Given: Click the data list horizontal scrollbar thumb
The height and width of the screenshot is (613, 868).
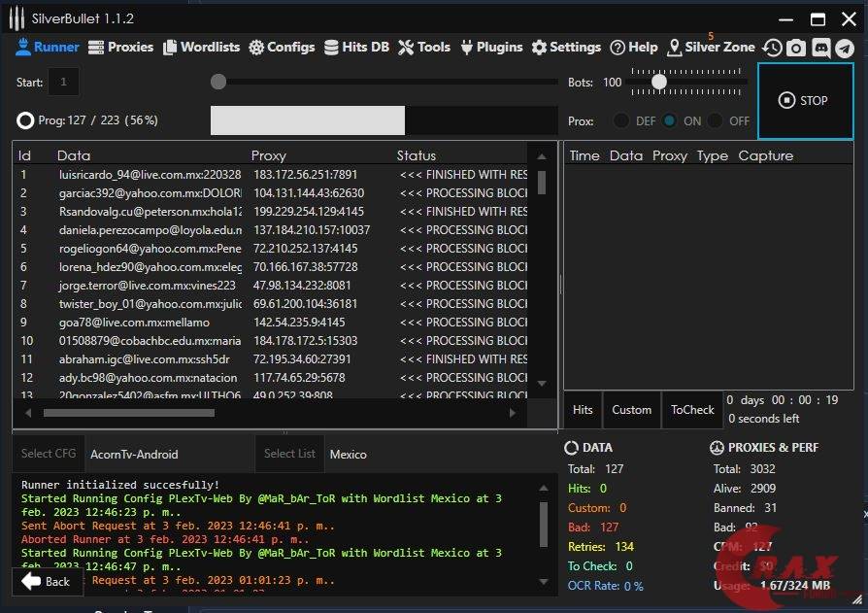Looking at the screenshot, I should click(x=128, y=413).
